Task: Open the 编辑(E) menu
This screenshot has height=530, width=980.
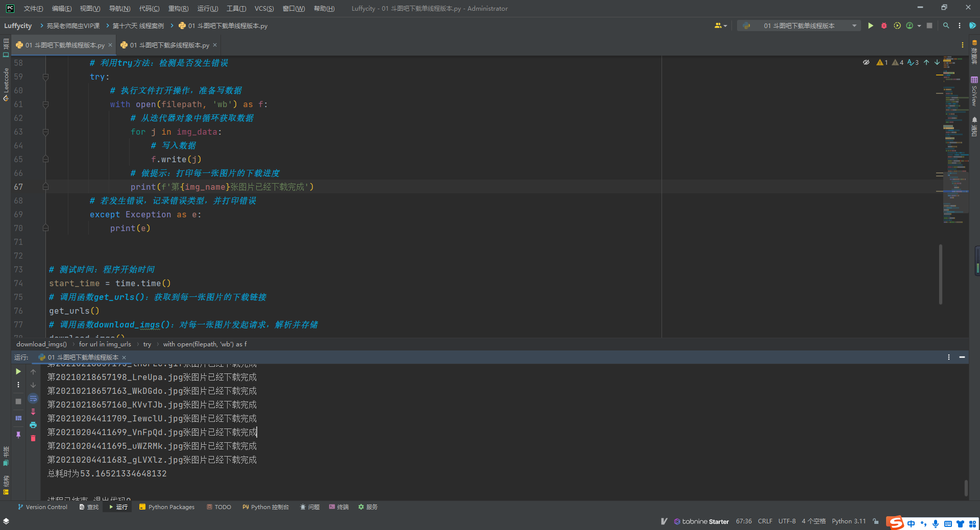Action: coord(62,9)
